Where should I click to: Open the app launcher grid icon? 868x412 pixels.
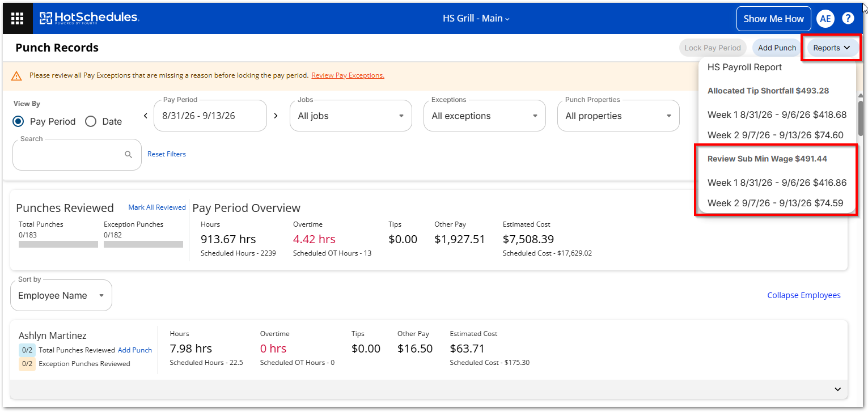[x=18, y=19]
